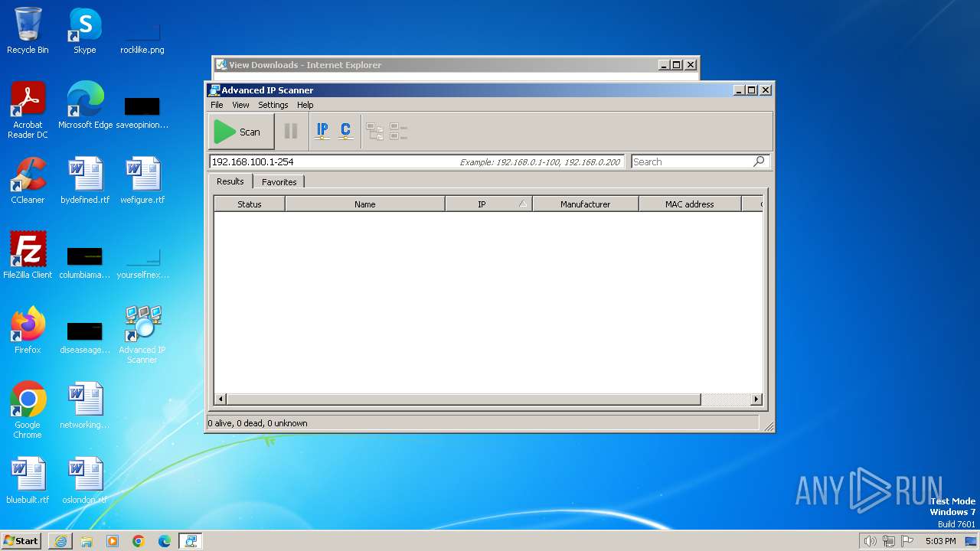The image size is (980, 551).
Task: Switch to the Favorites tab
Action: point(279,182)
